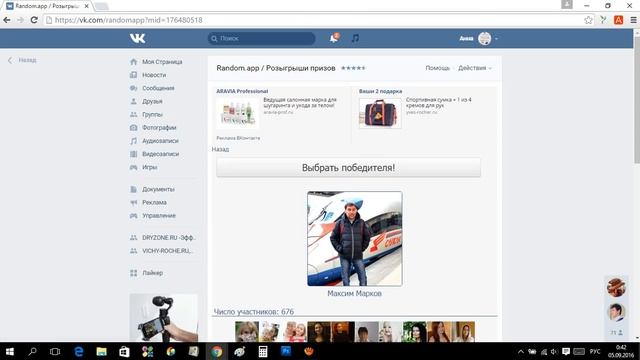Open File Explorer from taskbar

pyautogui.click(x=101, y=351)
